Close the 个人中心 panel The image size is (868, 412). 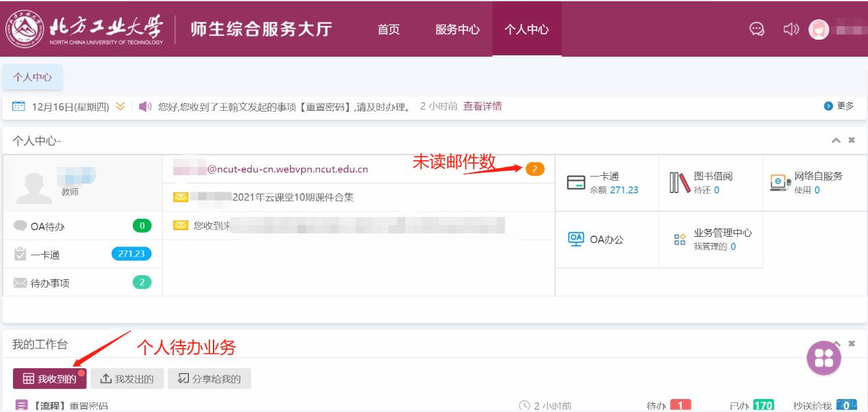(852, 140)
